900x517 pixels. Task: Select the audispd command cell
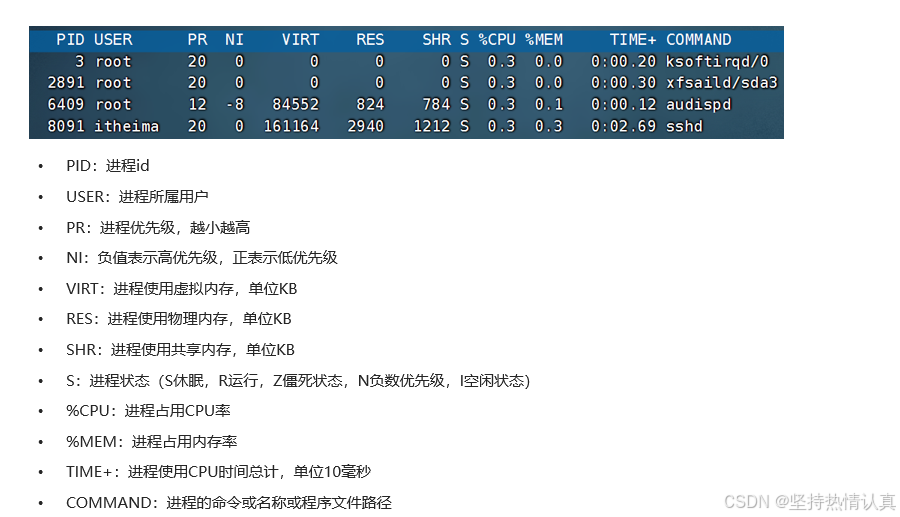(699, 104)
